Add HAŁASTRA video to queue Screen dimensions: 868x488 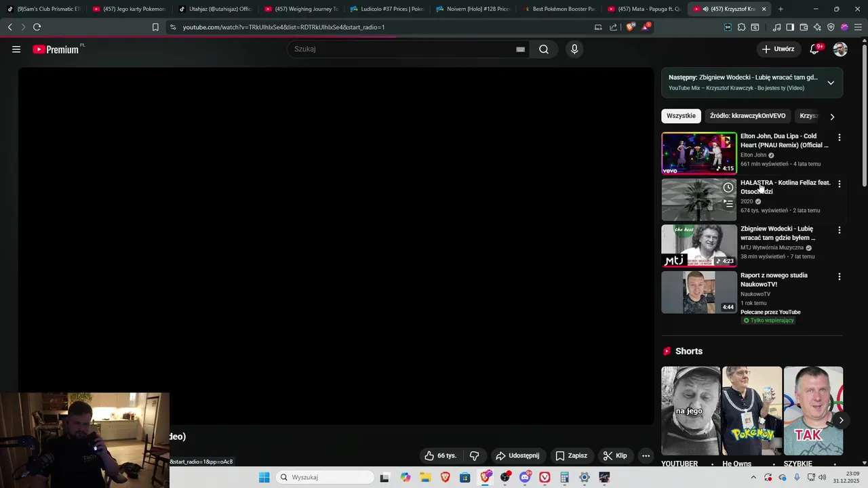728,203
